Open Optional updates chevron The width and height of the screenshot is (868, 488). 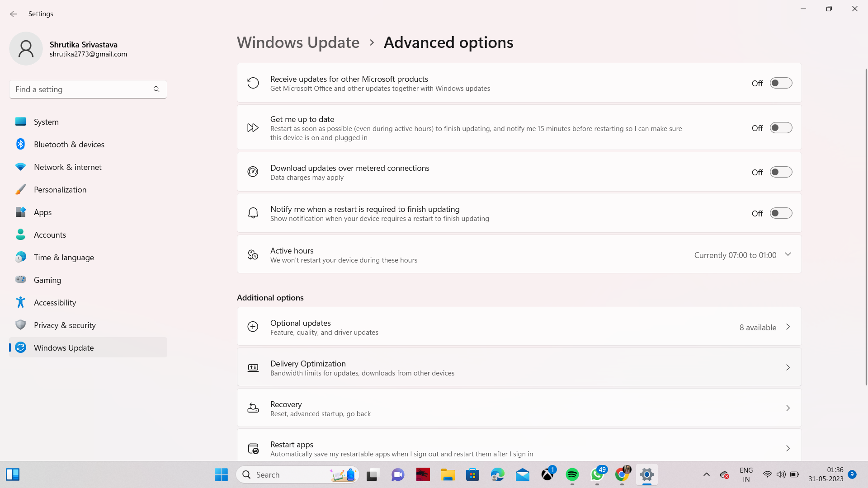point(788,327)
